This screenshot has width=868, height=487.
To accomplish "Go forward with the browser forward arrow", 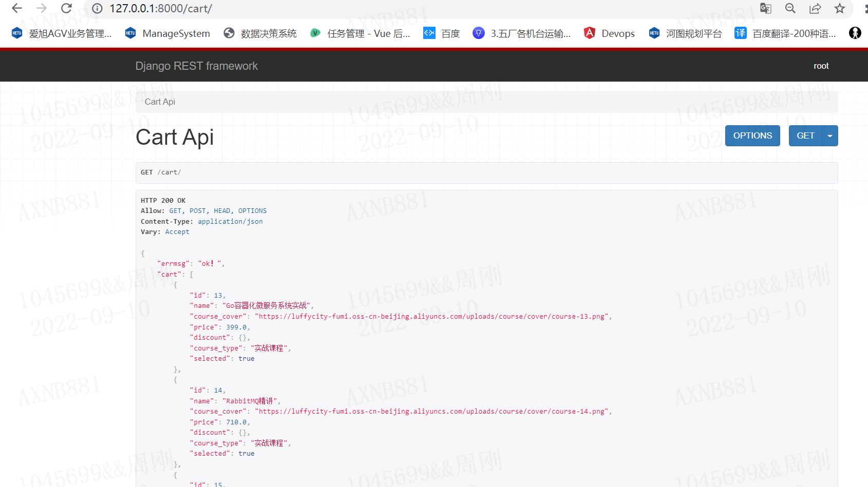I will (x=42, y=8).
